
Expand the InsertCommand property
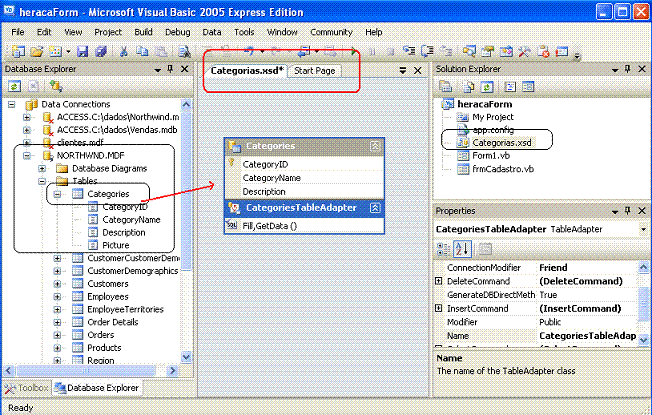pos(438,308)
